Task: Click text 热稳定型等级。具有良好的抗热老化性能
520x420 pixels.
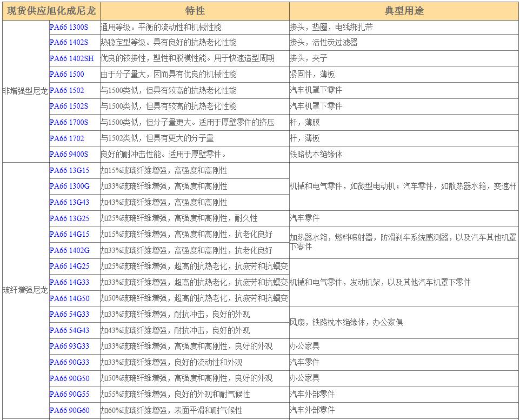Action: (169, 43)
